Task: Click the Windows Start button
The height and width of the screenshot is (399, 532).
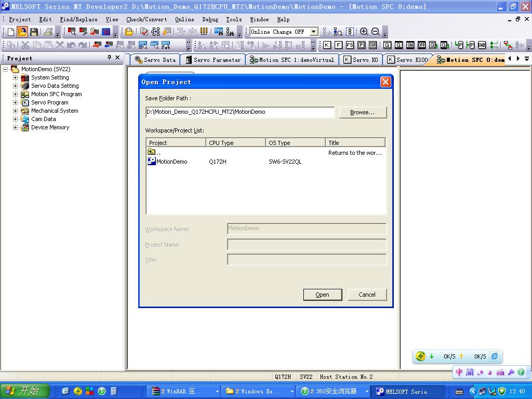Action: coord(25,391)
